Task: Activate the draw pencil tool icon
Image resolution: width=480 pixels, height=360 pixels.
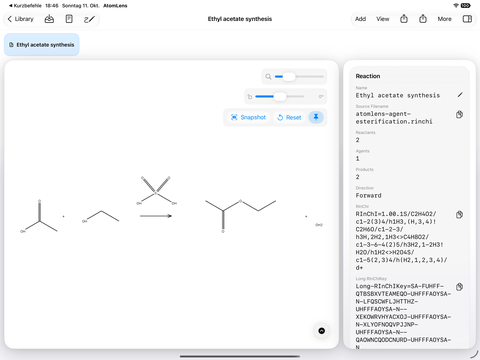Action: pyautogui.click(x=89, y=19)
